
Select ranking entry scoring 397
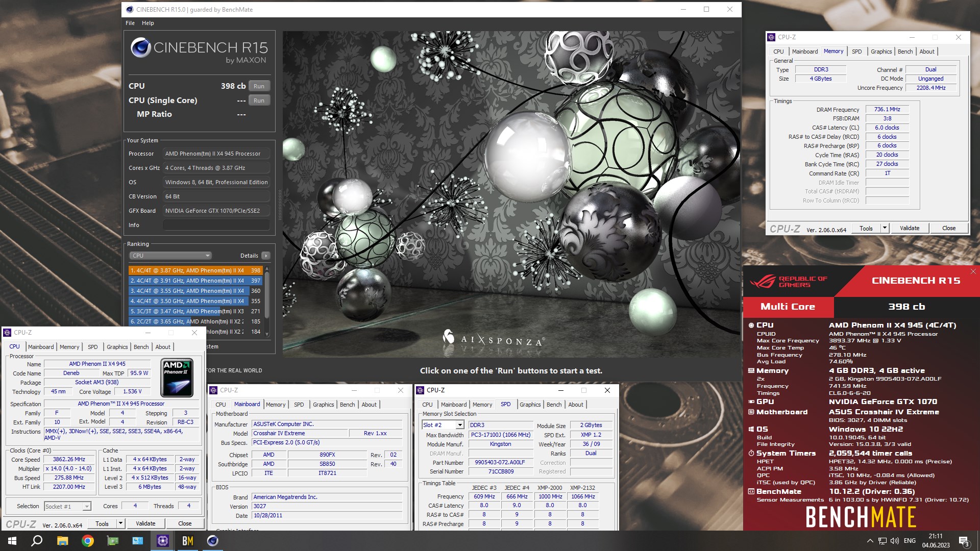click(x=195, y=281)
